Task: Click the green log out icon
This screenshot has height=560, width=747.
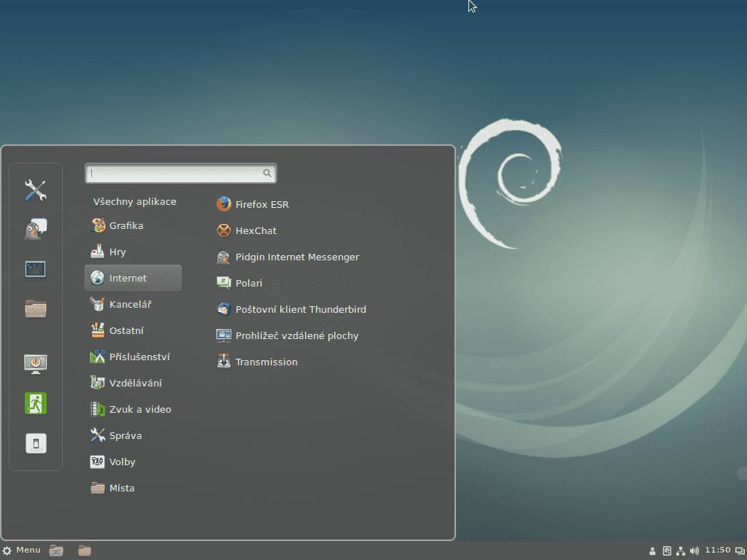Action: point(35,403)
